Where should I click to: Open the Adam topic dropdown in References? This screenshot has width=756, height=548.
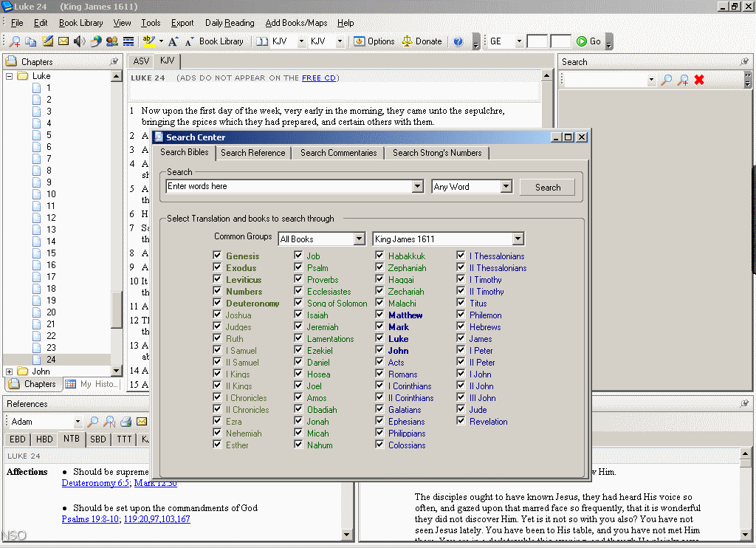[x=78, y=422]
